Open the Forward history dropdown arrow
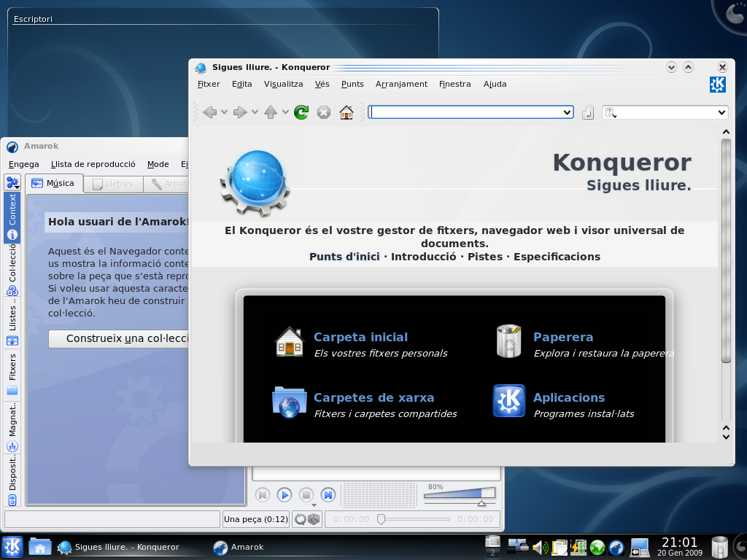This screenshot has height=560, width=747. pos(255,112)
